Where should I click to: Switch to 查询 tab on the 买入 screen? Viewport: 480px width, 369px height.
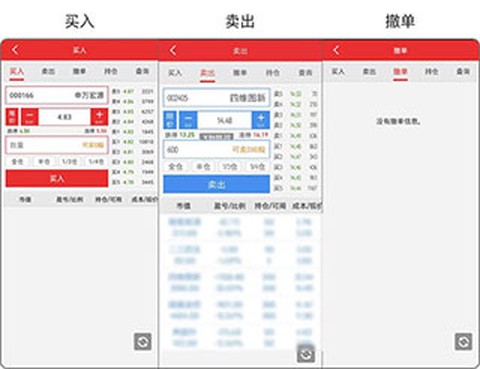coord(142,71)
